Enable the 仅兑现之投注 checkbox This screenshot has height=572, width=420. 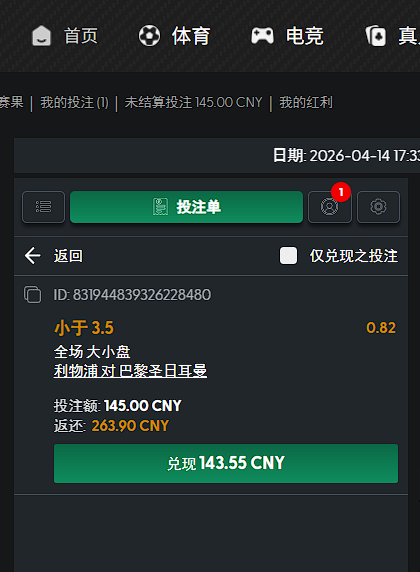[x=288, y=256]
